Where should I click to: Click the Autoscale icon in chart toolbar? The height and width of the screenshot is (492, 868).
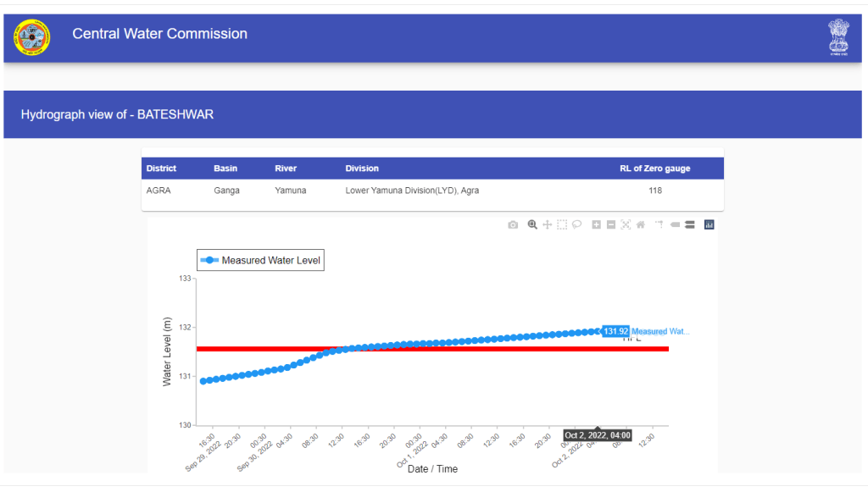(626, 224)
